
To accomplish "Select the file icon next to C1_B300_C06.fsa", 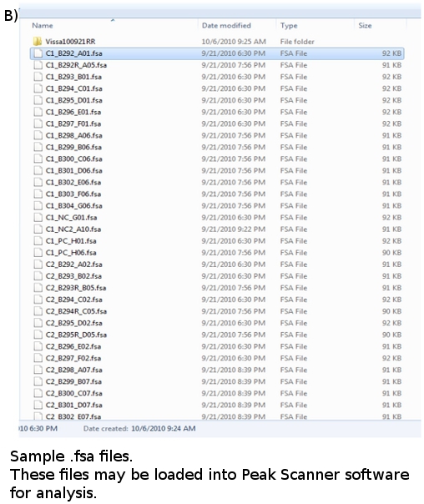I will [38, 159].
